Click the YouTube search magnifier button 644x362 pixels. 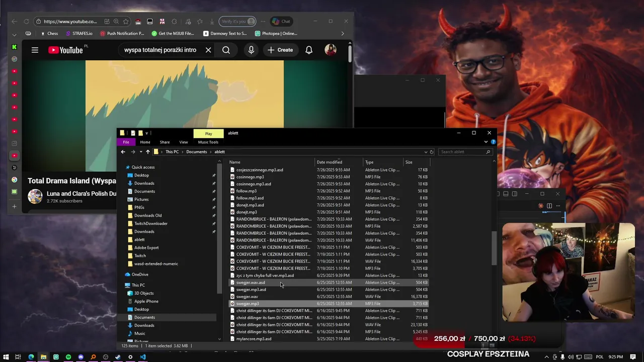pos(226,50)
